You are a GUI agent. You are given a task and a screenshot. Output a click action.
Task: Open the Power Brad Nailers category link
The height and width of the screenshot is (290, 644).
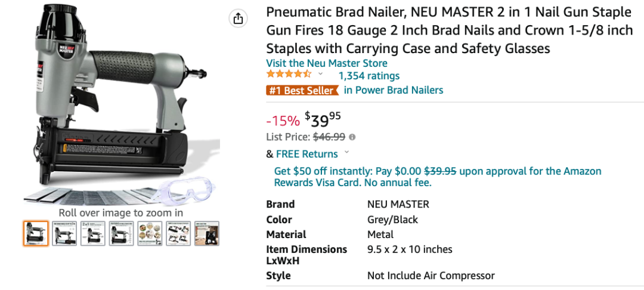point(394,90)
